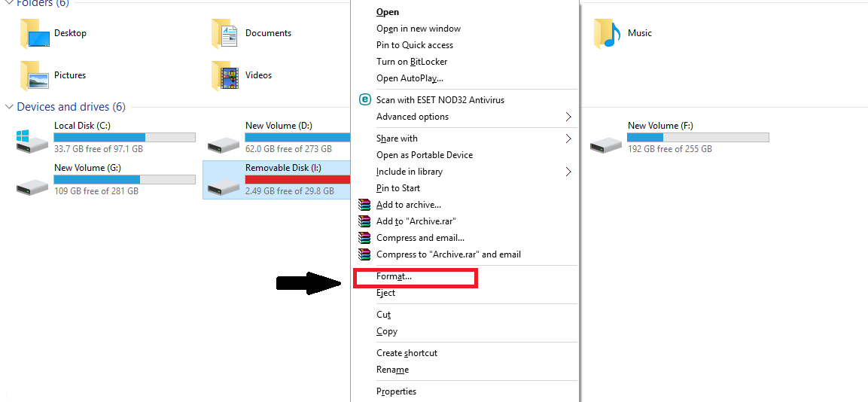
Task: Select New Volume (G:) drive icon
Action: coord(32,187)
